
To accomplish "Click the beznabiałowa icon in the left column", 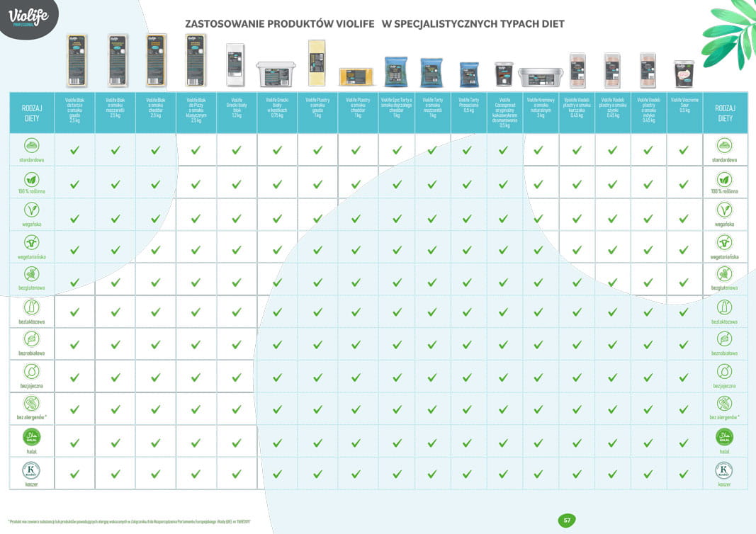I will pyautogui.click(x=31, y=339).
